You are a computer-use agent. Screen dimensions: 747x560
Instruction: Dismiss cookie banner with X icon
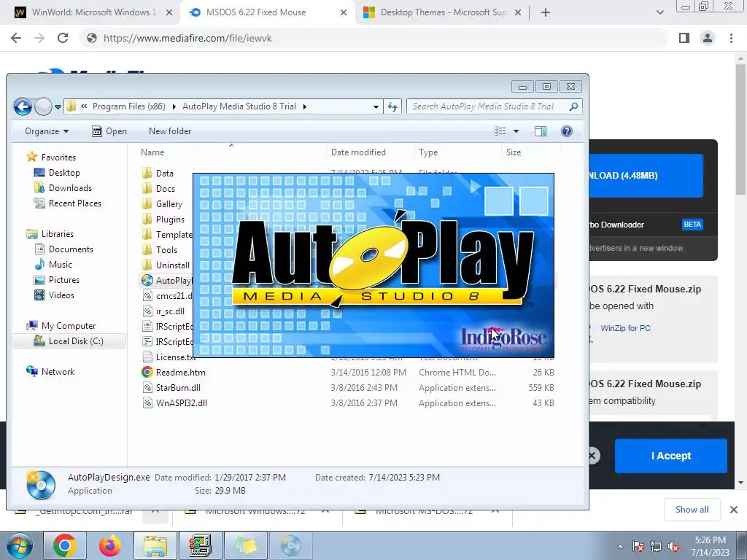[x=592, y=456]
